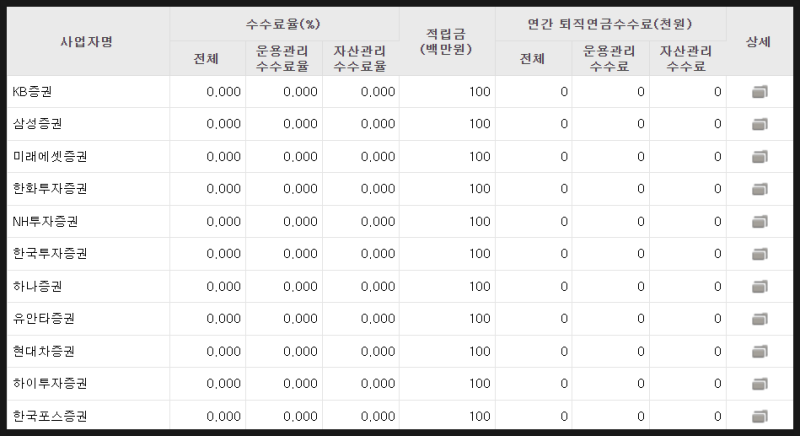
Task: Select the 유안타증권 provider name
Action: tap(43, 319)
